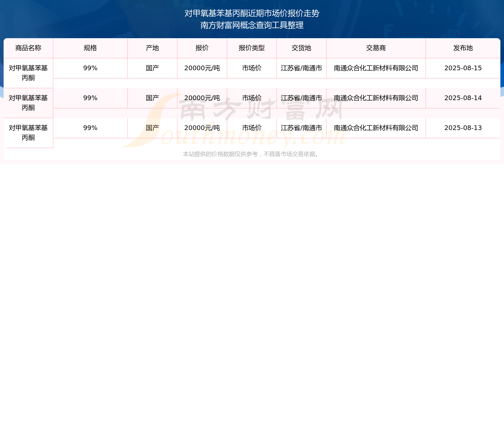
Task: Select the 规格 column header
Action: (90, 48)
